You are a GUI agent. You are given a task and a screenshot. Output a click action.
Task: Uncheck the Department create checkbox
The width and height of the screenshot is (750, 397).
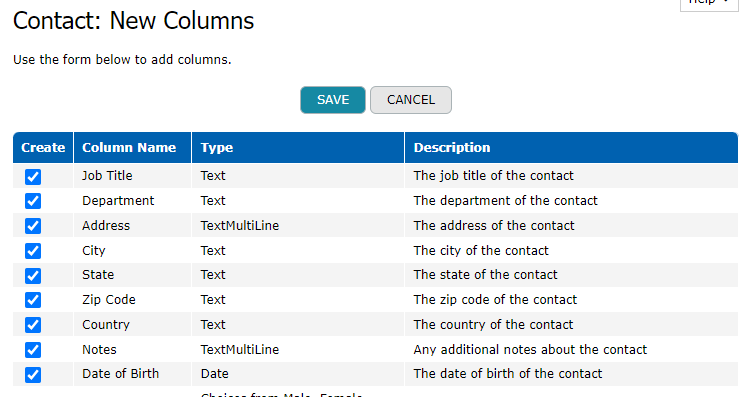coord(33,201)
